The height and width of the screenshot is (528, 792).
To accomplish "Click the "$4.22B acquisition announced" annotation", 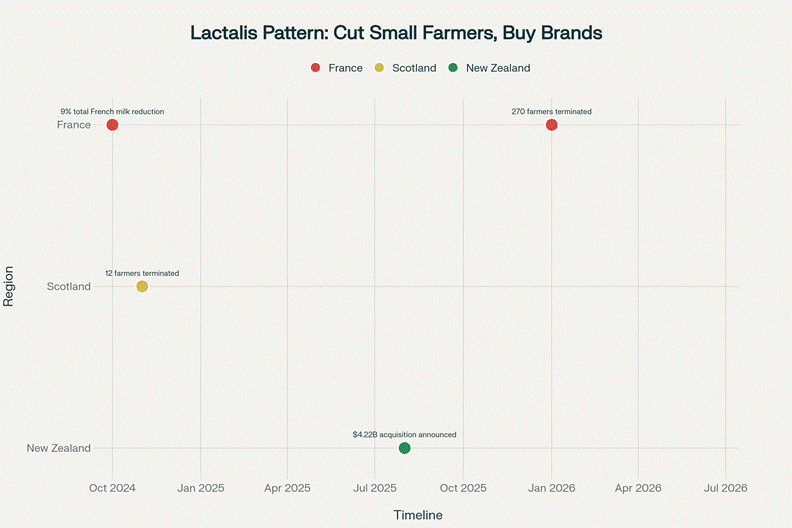I will (x=404, y=435).
